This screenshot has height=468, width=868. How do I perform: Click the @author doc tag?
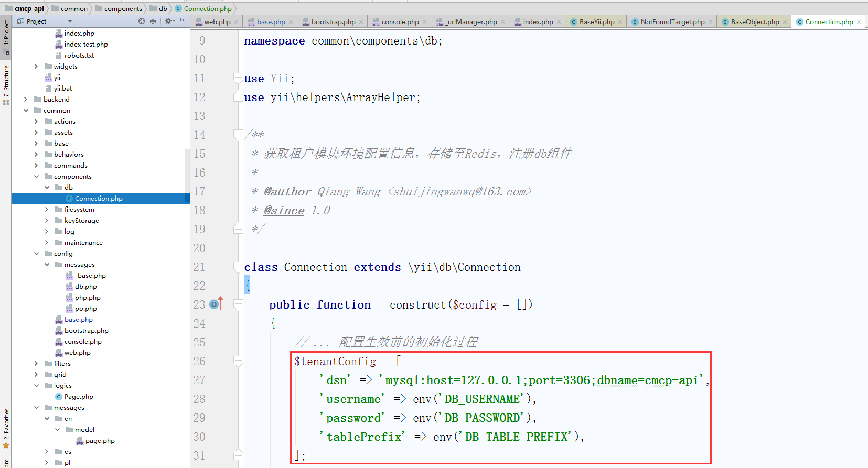[287, 192]
